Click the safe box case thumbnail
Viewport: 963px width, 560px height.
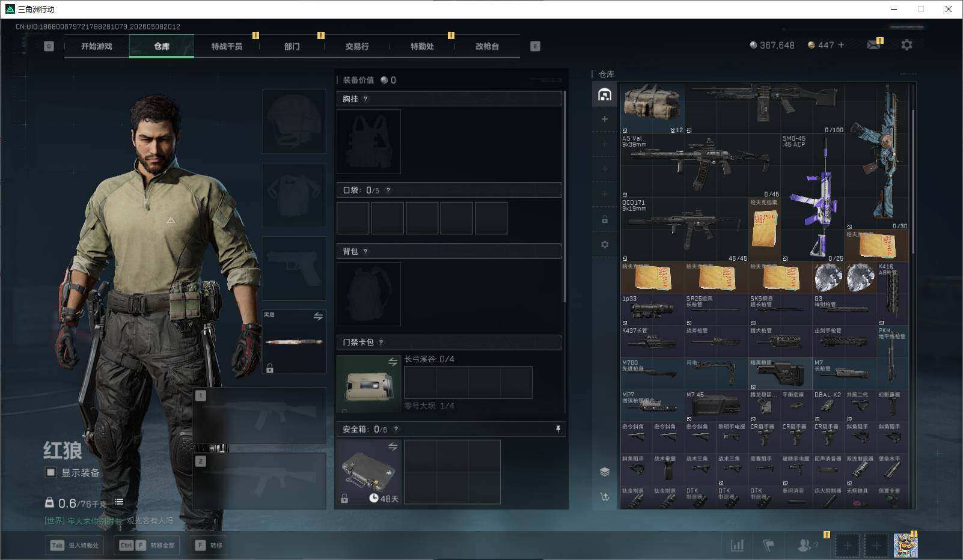(368, 472)
